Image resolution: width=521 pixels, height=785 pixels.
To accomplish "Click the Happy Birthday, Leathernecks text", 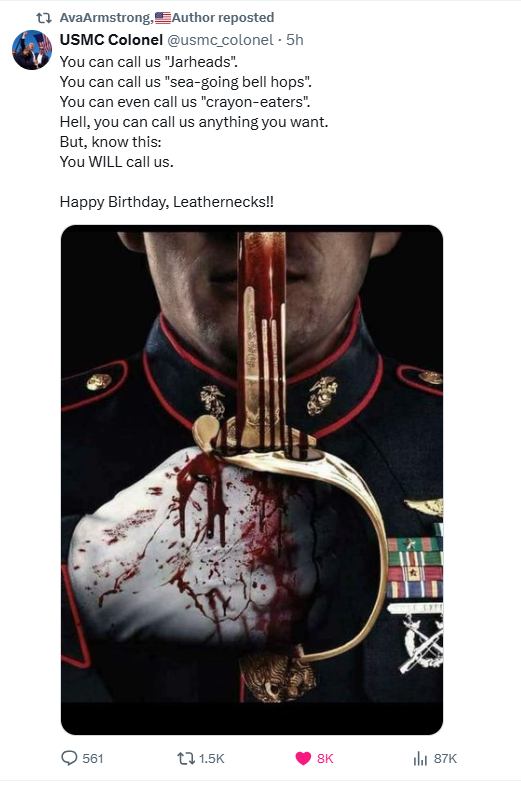I will click(167, 202).
